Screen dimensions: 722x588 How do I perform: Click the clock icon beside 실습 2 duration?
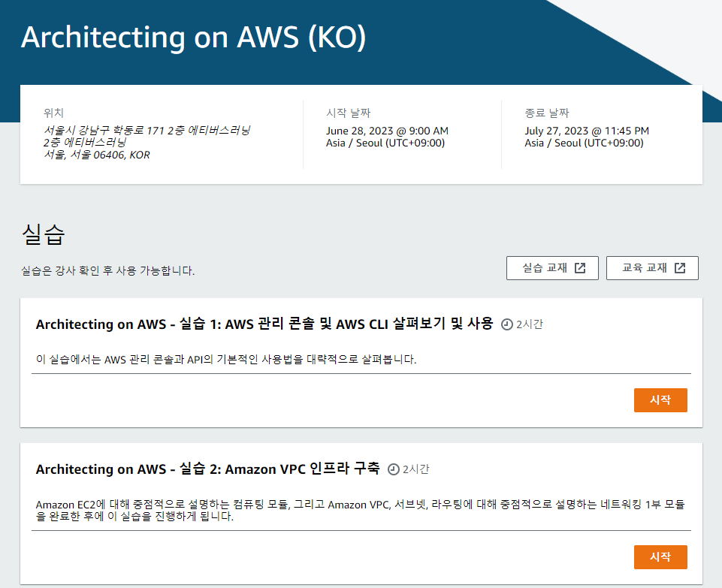[x=393, y=469]
